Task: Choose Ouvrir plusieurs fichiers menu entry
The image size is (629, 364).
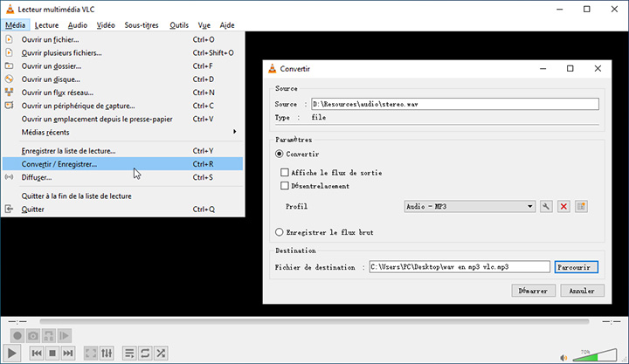Action: coord(122,52)
